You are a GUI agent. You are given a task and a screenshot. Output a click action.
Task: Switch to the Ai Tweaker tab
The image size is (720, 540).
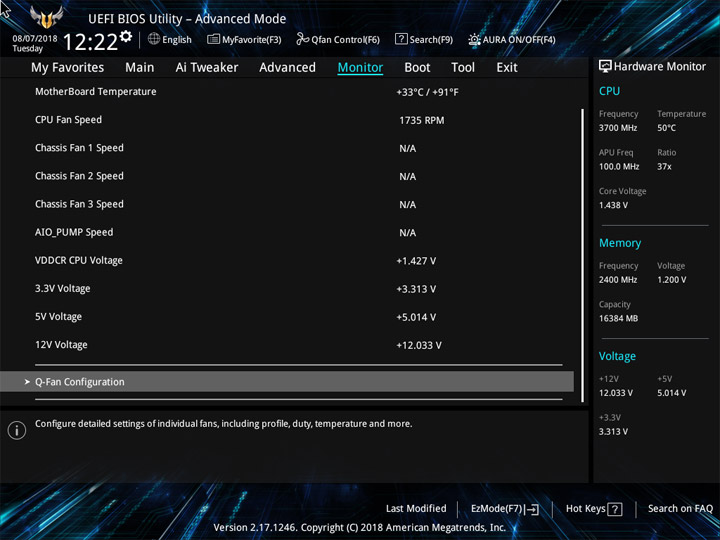coord(207,68)
